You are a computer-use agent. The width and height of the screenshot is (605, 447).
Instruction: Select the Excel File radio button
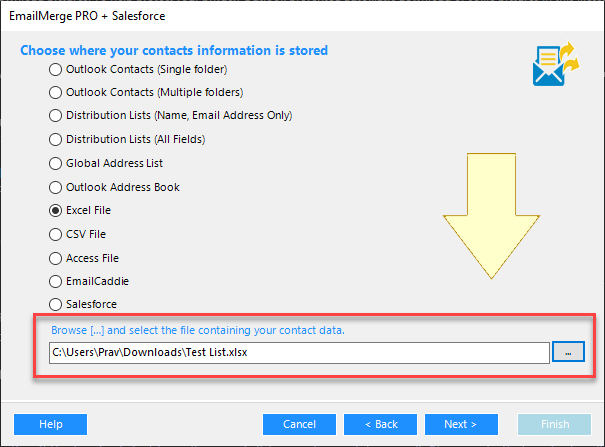pyautogui.click(x=55, y=210)
